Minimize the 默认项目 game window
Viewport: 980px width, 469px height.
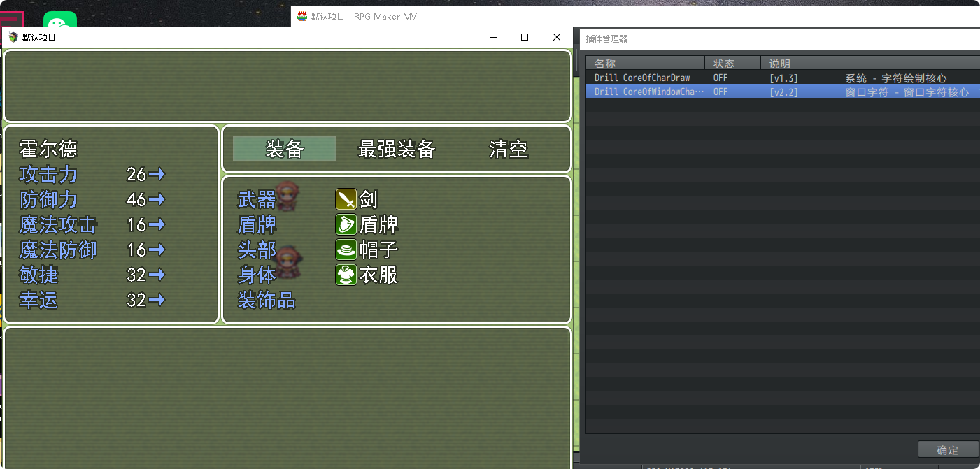pyautogui.click(x=492, y=37)
